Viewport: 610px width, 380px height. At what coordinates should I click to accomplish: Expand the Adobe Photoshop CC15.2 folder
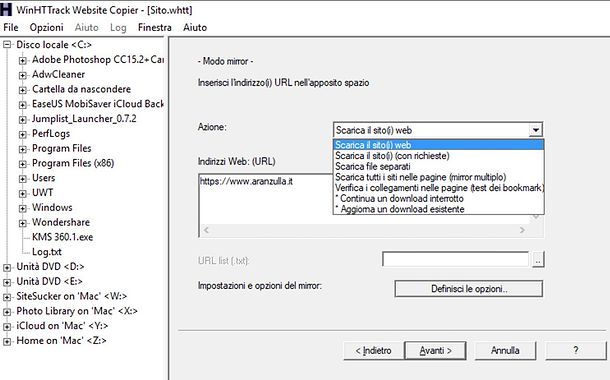tap(23, 60)
